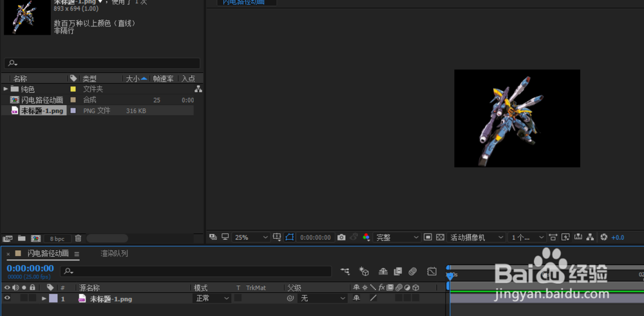The height and width of the screenshot is (316, 644).
Task: Click the 8 bpc color depth button
Action: click(x=57, y=239)
